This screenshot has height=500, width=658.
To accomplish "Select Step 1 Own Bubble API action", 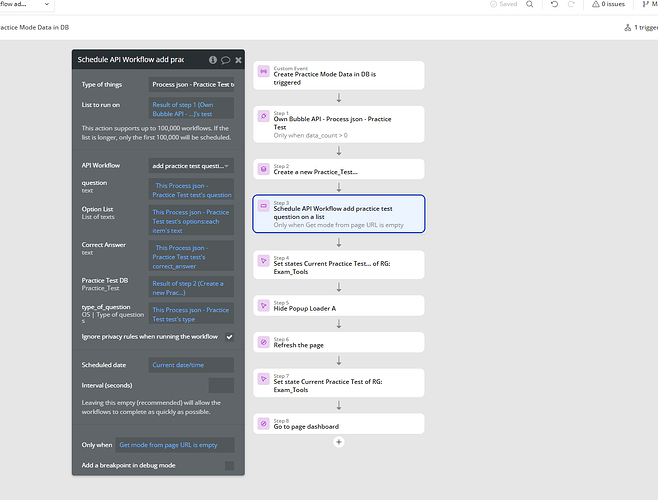I will point(339,124).
